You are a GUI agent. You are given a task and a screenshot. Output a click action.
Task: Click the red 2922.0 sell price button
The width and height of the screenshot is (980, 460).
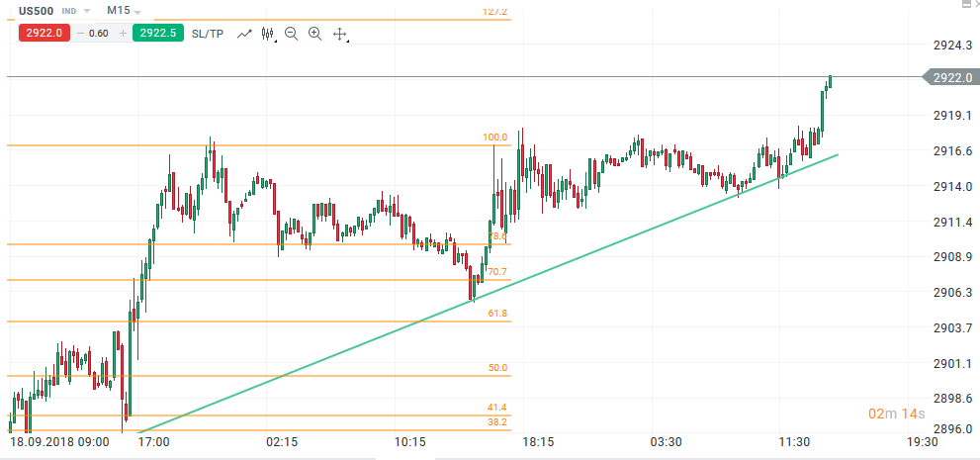(43, 33)
